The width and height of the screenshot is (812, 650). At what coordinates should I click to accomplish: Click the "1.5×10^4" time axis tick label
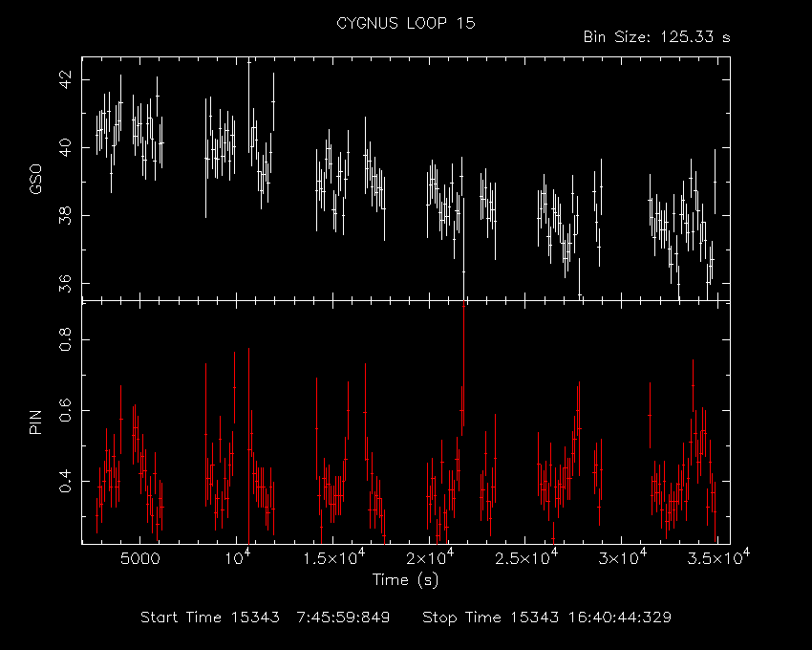[x=333, y=557]
